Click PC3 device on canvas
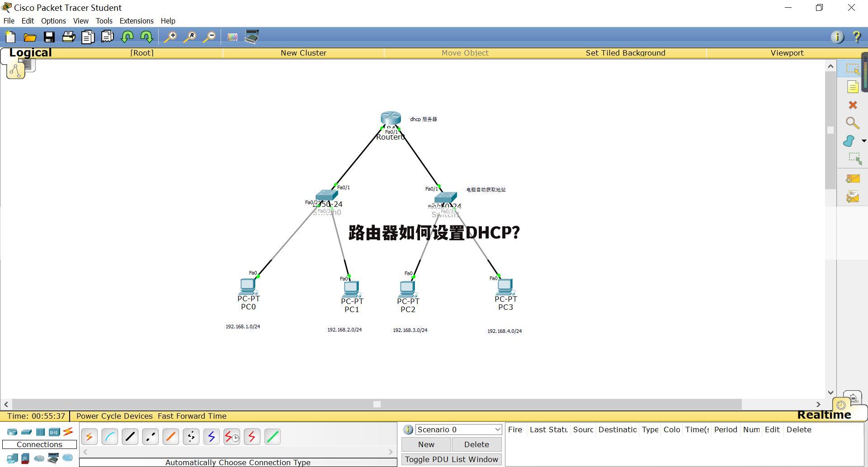The width and height of the screenshot is (868, 467). [x=505, y=287]
